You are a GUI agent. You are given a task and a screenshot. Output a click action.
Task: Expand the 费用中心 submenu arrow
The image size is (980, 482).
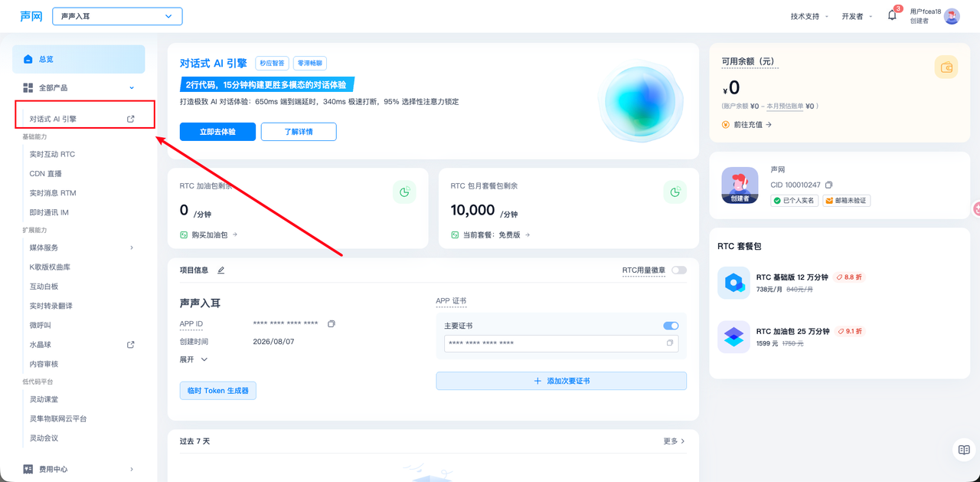[132, 469]
